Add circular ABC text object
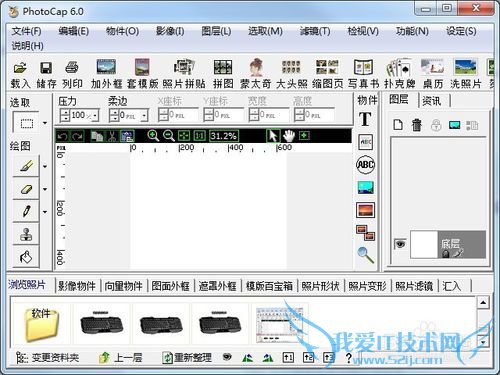The width and height of the screenshot is (500, 375). click(365, 165)
